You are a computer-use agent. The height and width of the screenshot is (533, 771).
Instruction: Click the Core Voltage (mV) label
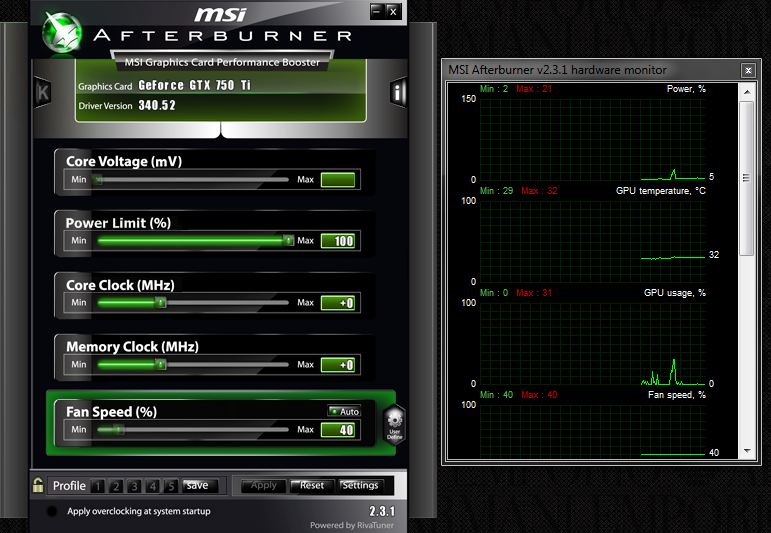pos(124,161)
